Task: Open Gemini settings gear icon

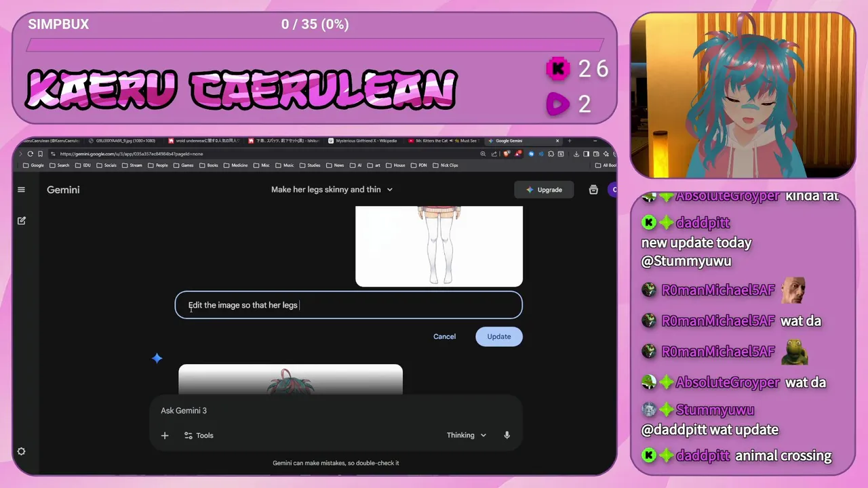Action: (22, 451)
